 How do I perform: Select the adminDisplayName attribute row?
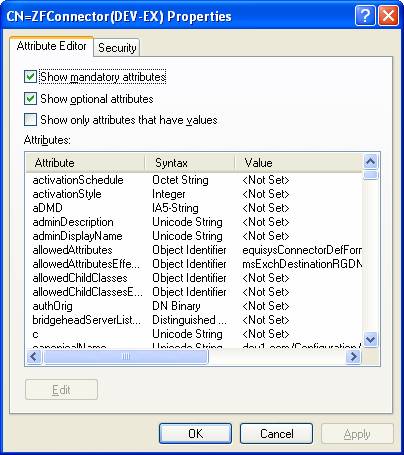point(194,236)
